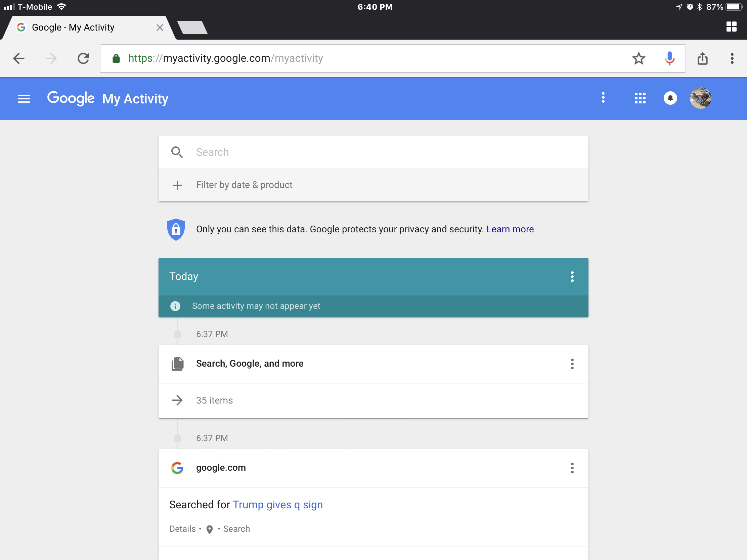Reload the current page
The width and height of the screenshot is (747, 560).
(83, 58)
